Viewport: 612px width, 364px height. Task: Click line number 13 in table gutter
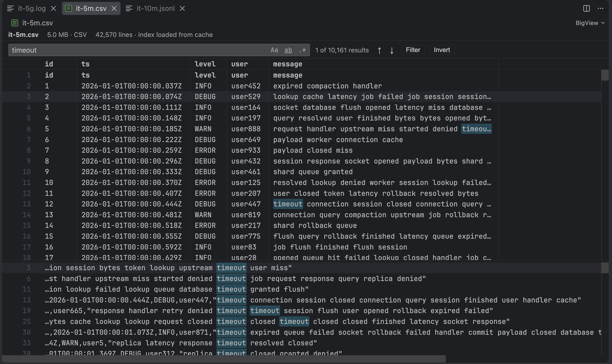coord(26,204)
